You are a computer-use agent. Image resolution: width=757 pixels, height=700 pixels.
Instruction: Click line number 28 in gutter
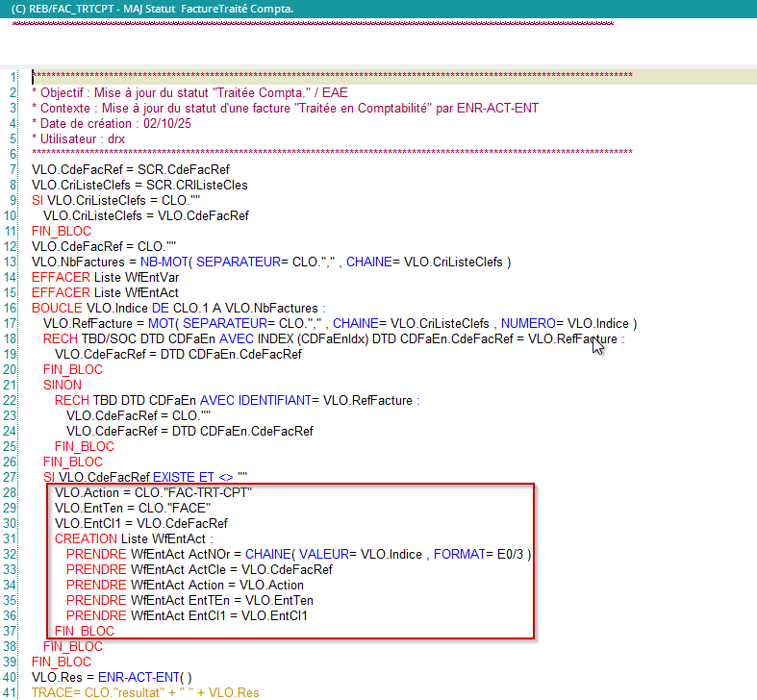(x=12, y=492)
